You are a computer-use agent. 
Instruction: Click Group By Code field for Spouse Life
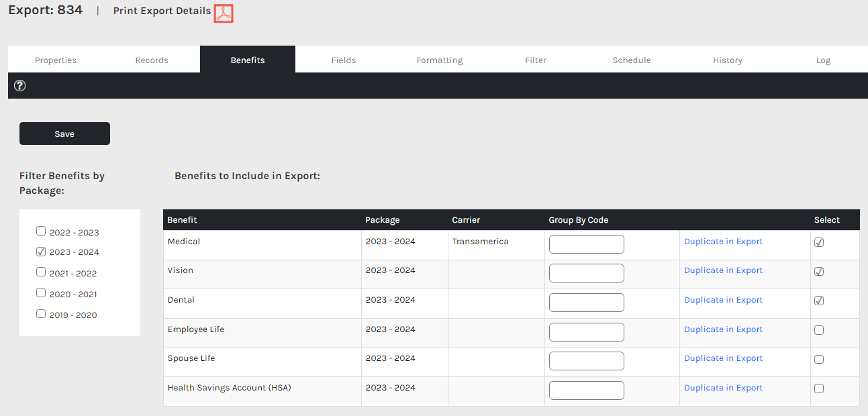[587, 361]
